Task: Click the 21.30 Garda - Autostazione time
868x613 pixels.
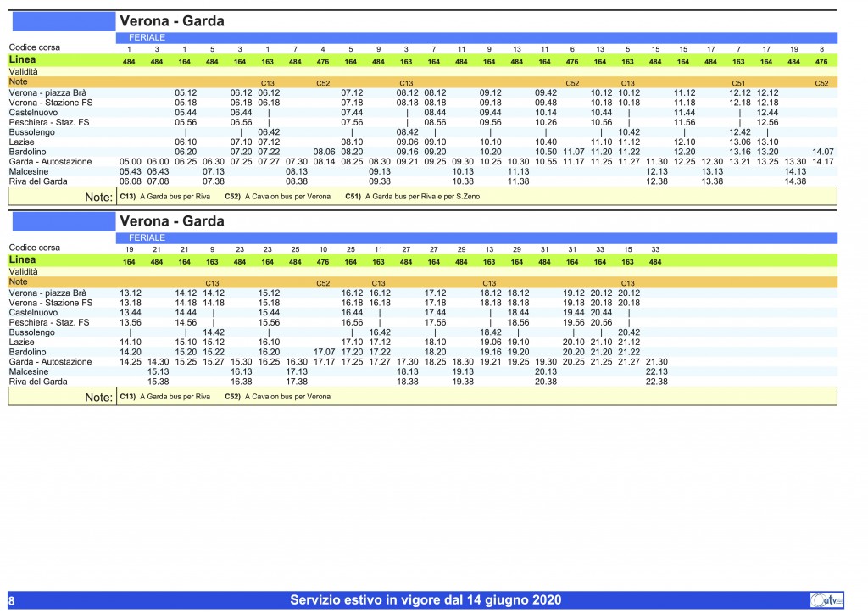Action: (x=656, y=362)
